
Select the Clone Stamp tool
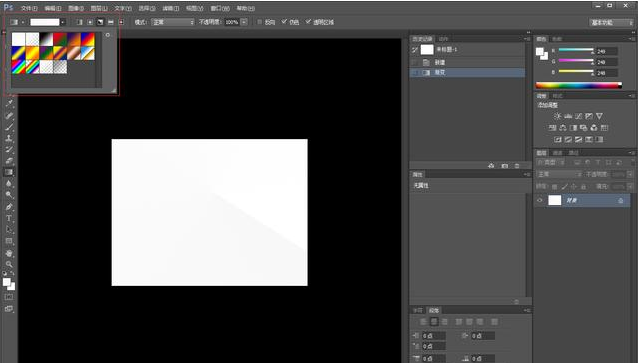pos(9,138)
